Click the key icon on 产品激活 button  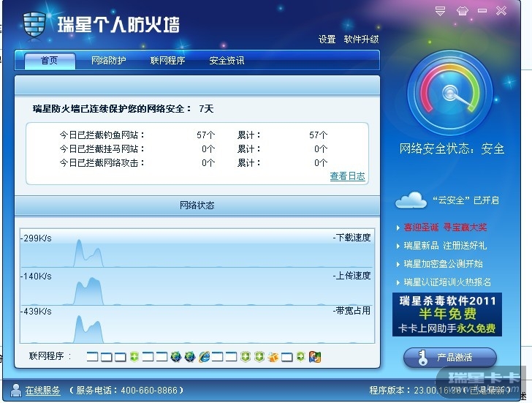point(422,358)
